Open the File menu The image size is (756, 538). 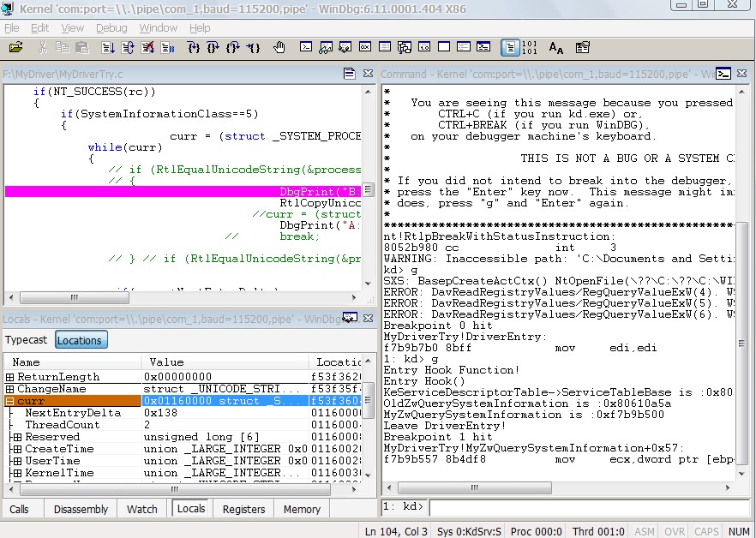coord(12,28)
